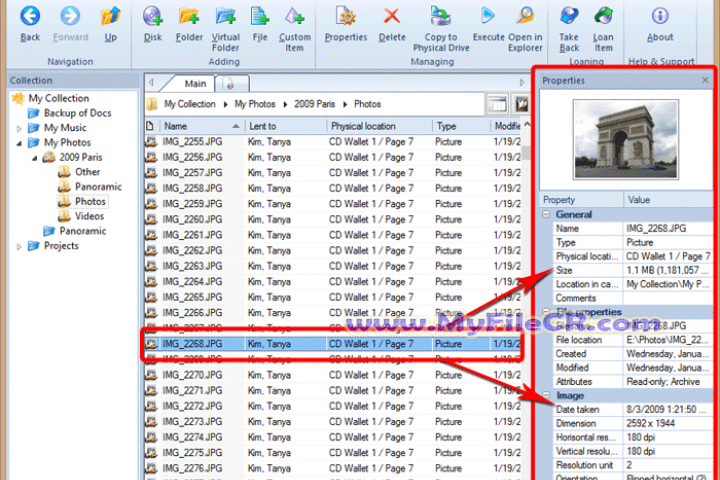720x480 pixels.
Task: Select the Other folder under 2009 Paris
Action: click(x=87, y=172)
